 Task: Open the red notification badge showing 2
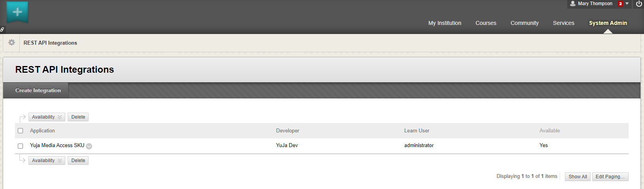click(620, 4)
